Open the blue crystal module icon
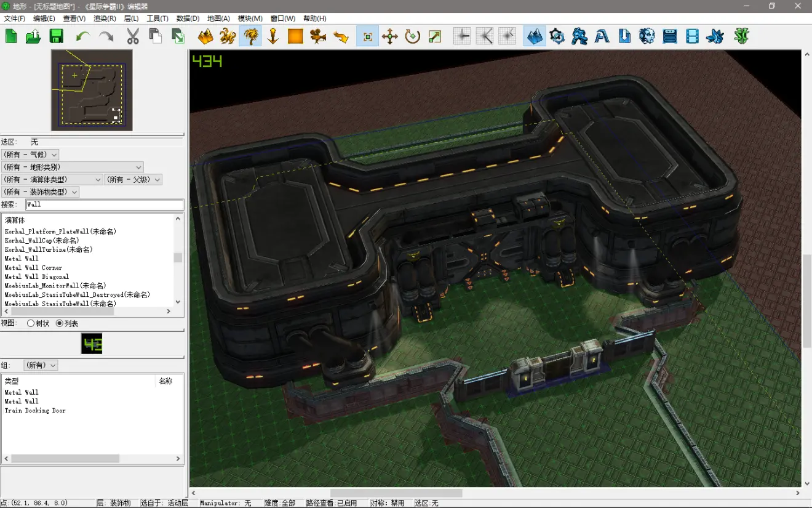Image resolution: width=812 pixels, height=508 pixels. pos(715,36)
